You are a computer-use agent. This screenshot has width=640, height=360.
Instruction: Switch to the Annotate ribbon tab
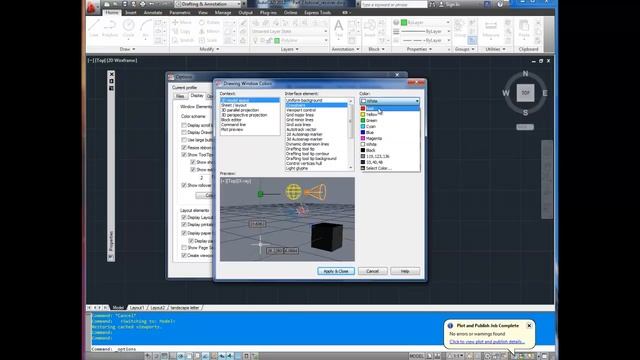[x=153, y=13]
